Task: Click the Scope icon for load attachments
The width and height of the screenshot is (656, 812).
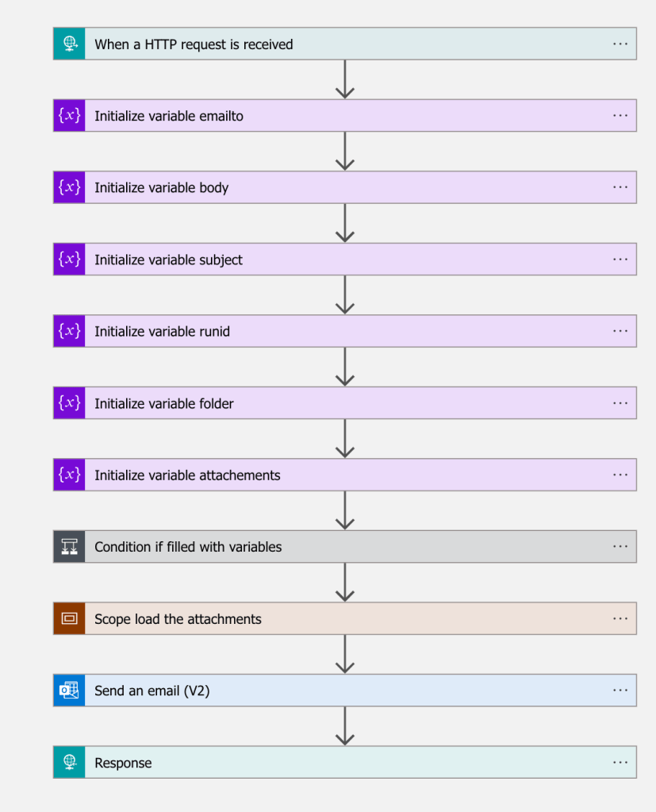Action: tap(69, 618)
